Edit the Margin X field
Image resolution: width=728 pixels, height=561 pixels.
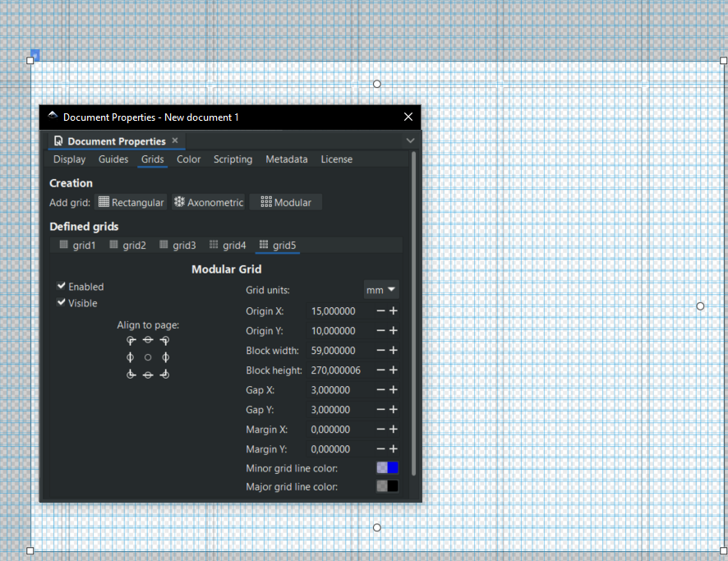pyautogui.click(x=340, y=430)
